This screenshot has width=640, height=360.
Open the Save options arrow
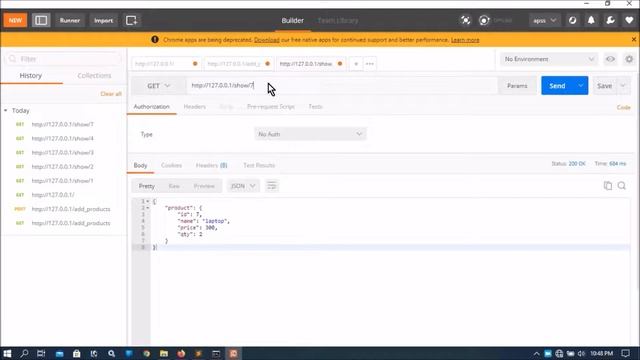click(623, 86)
